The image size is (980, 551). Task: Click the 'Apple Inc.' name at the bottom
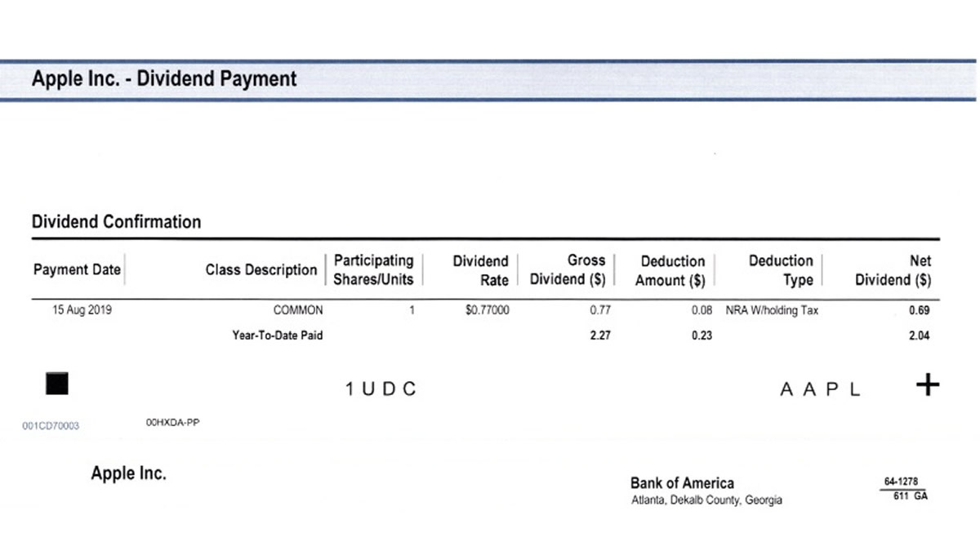pyautogui.click(x=128, y=473)
